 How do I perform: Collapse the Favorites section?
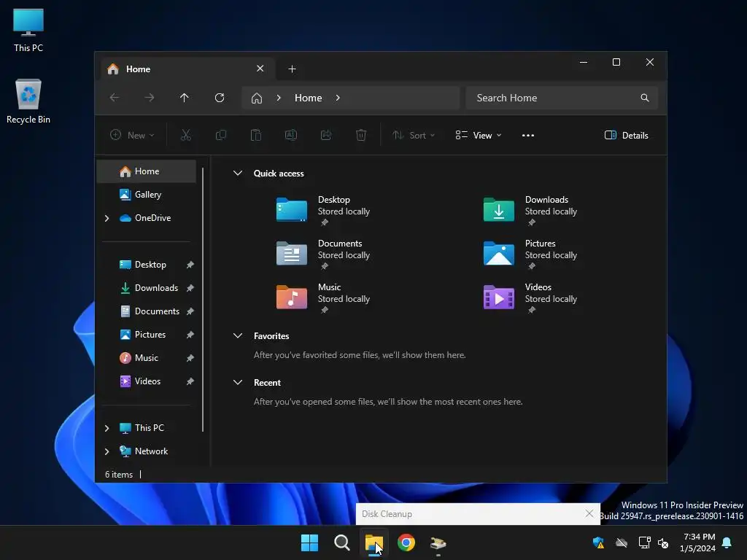[x=238, y=335]
